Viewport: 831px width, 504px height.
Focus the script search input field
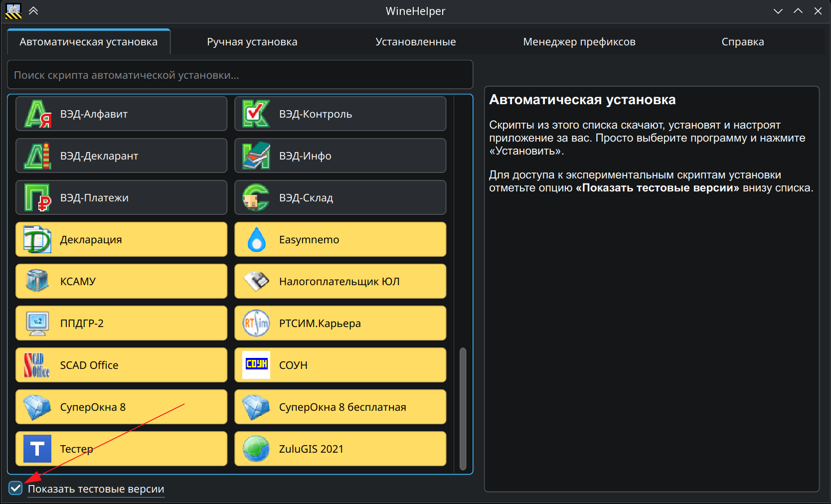240,75
